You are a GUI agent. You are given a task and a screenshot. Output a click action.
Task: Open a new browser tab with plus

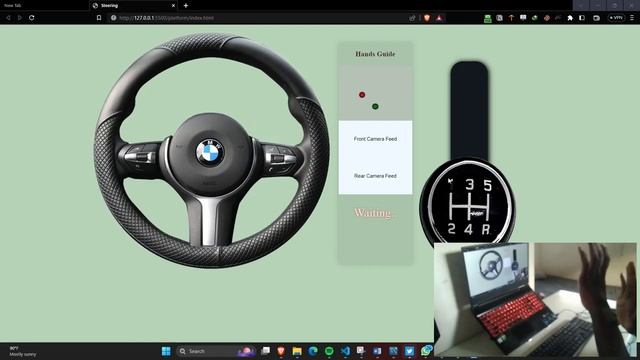coord(186,6)
